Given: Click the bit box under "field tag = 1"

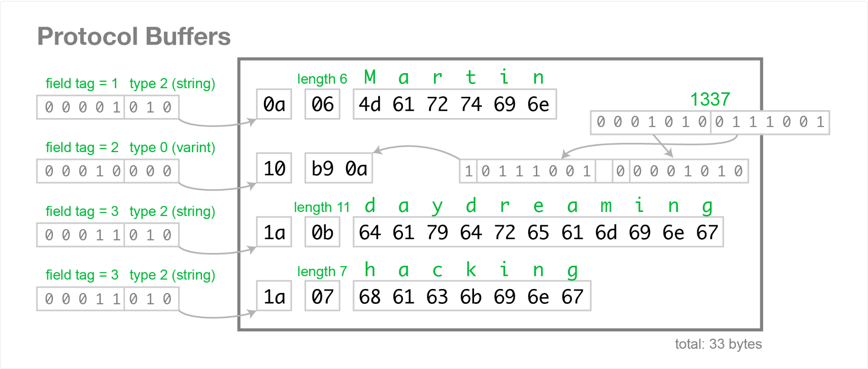Looking at the screenshot, I should pyautogui.click(x=108, y=107).
